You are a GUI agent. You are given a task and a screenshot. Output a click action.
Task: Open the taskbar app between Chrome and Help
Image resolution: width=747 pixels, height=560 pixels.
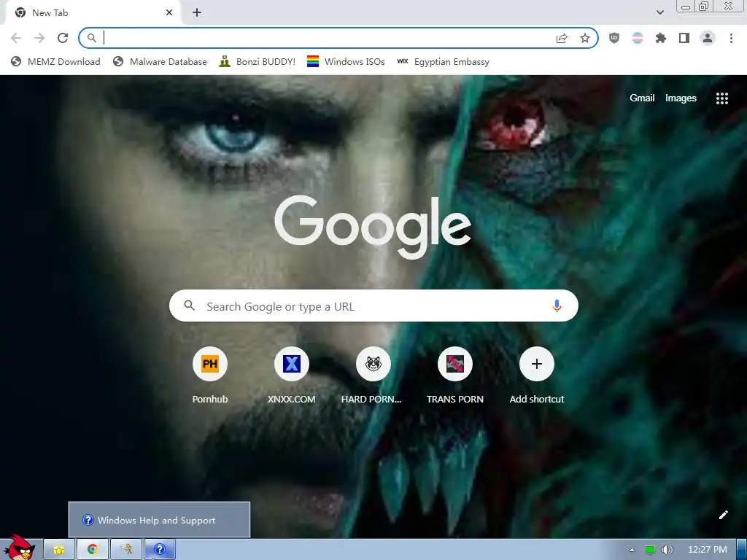point(126,550)
